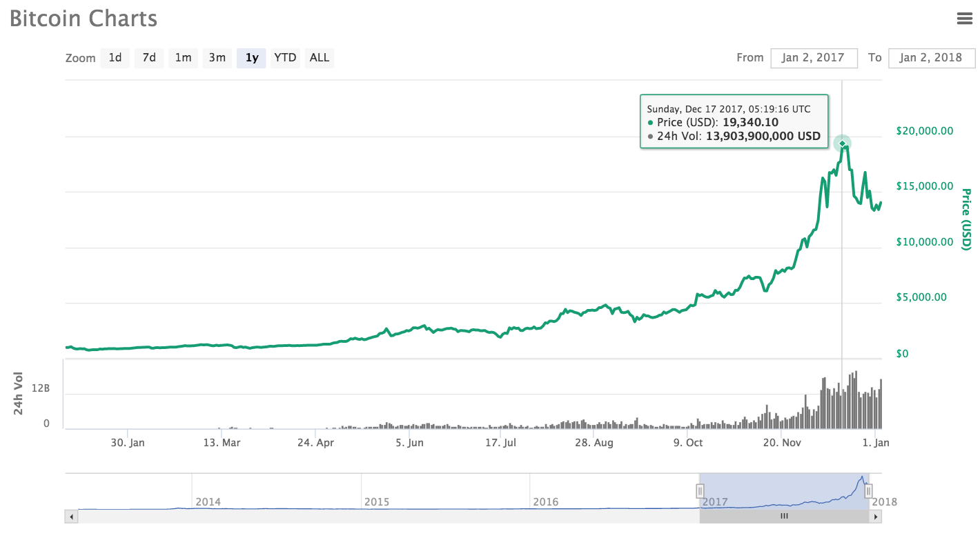Viewport: 980px width, 538px height.
Task: Click the $5,000.00 axis label
Action: [921, 297]
